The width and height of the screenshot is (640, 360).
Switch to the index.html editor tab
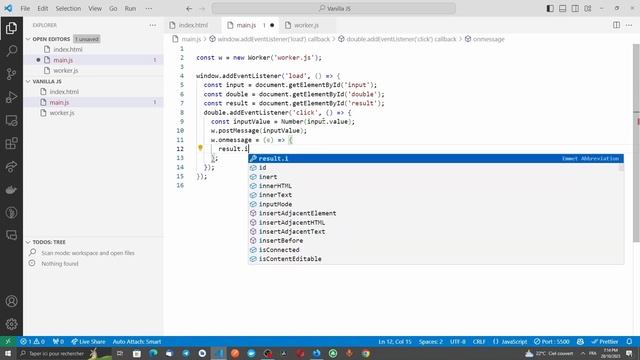[x=193, y=25]
